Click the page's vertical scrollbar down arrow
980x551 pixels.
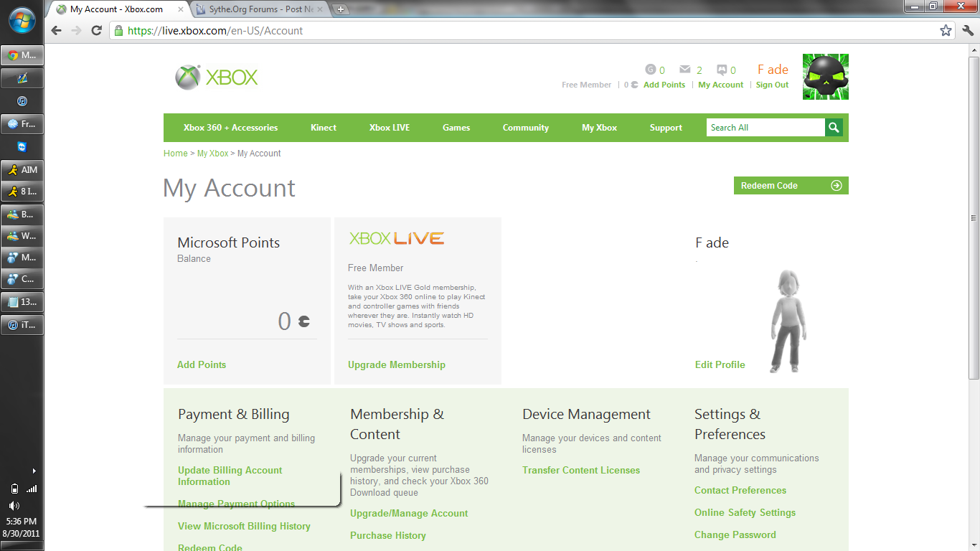(x=974, y=545)
